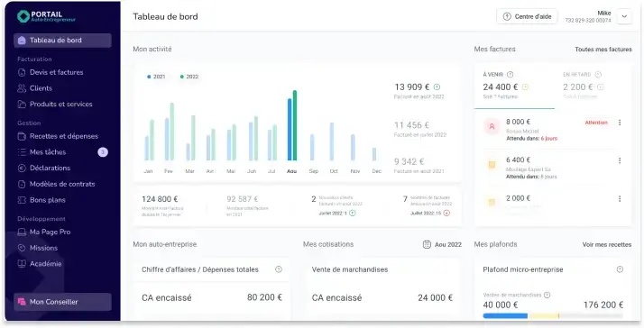
Task: Click info icon on Chiffre d'affaires card
Action: click(x=279, y=269)
